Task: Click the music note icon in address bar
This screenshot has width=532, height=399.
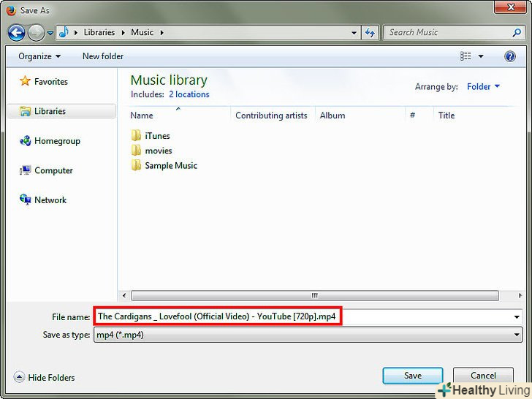Action: [64, 32]
